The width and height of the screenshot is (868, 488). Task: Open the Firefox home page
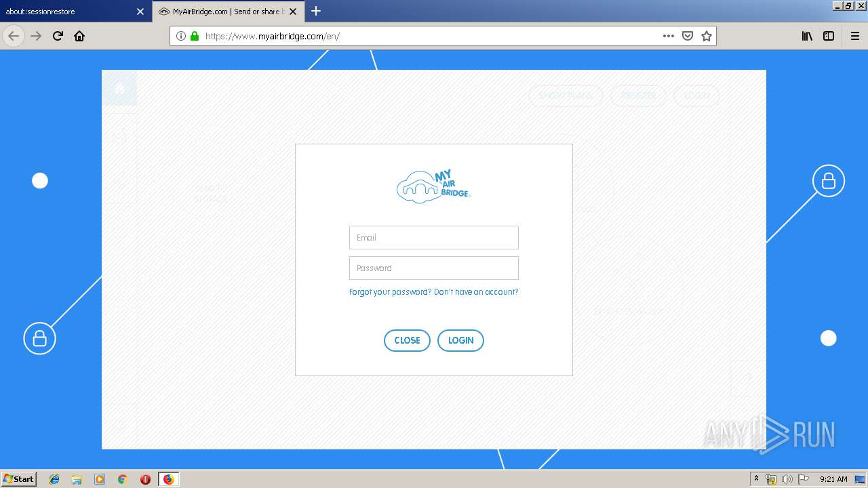click(x=79, y=37)
